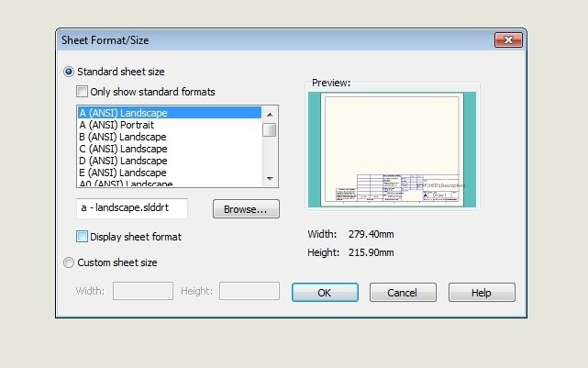Confirm the dialog with OK
Screen dimensions: 588x368
(x=325, y=293)
